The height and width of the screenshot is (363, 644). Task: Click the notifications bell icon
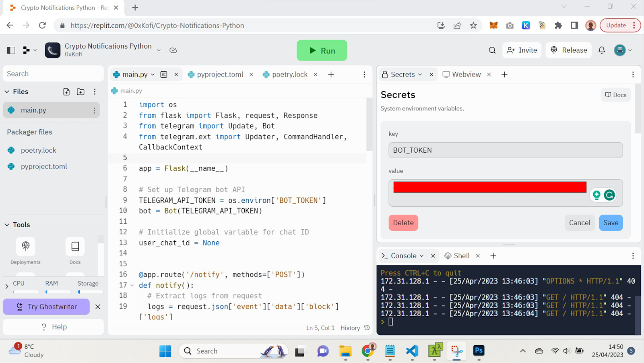(x=602, y=50)
